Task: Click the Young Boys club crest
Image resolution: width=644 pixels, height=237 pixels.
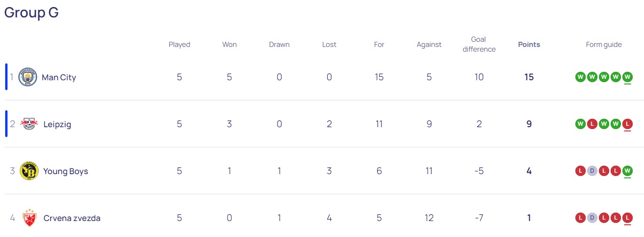Action: point(29,171)
